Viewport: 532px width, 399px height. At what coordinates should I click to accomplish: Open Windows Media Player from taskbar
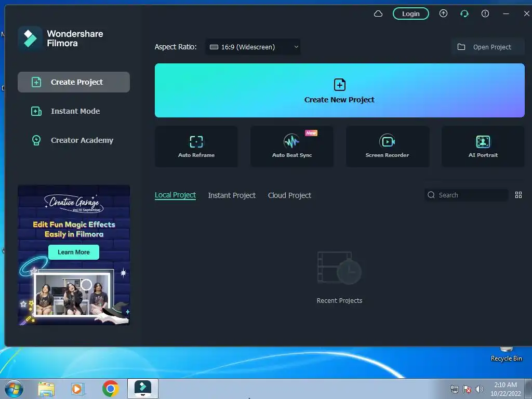(77, 389)
